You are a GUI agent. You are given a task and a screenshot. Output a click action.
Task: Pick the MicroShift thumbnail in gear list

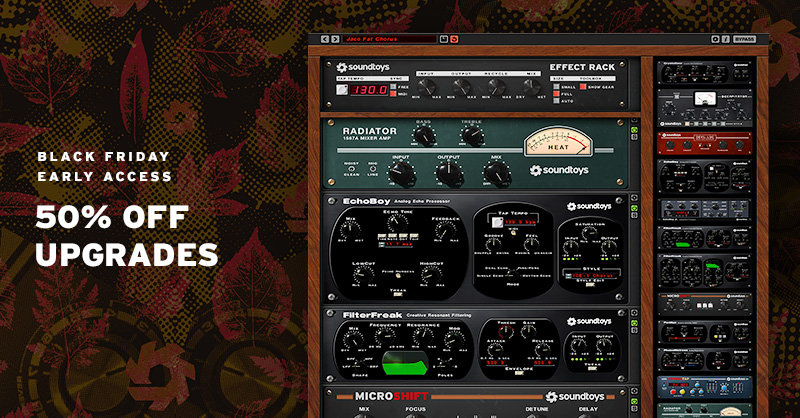pyautogui.click(x=704, y=303)
